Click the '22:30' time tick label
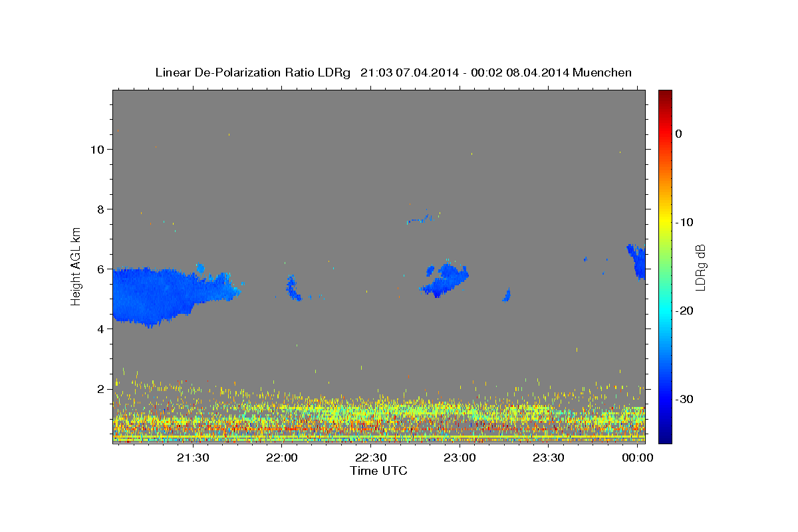798x532 pixels. [370, 458]
